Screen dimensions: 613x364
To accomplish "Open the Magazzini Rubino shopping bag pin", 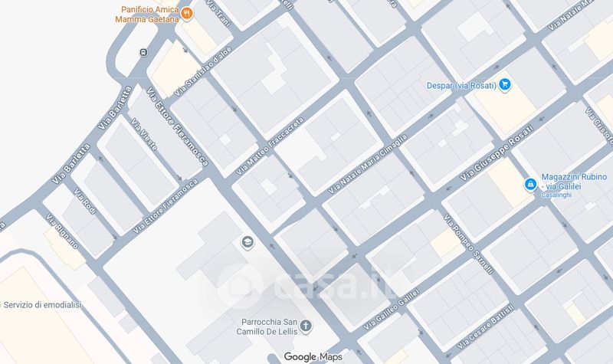I will click(x=530, y=184).
